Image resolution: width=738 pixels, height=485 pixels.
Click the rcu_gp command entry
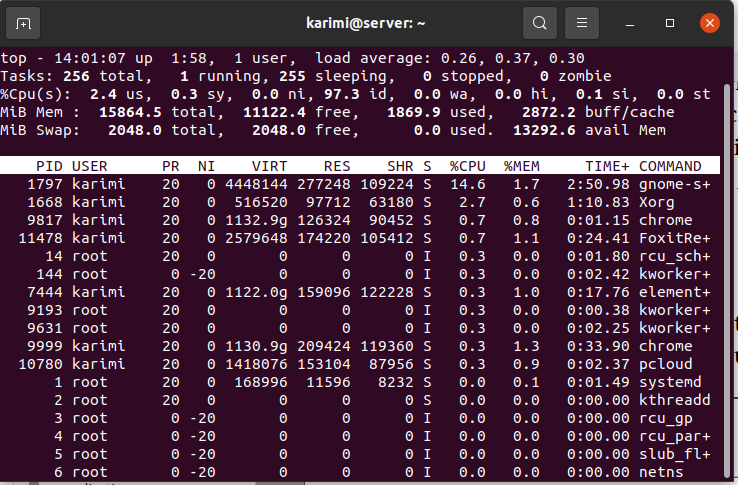click(666, 418)
